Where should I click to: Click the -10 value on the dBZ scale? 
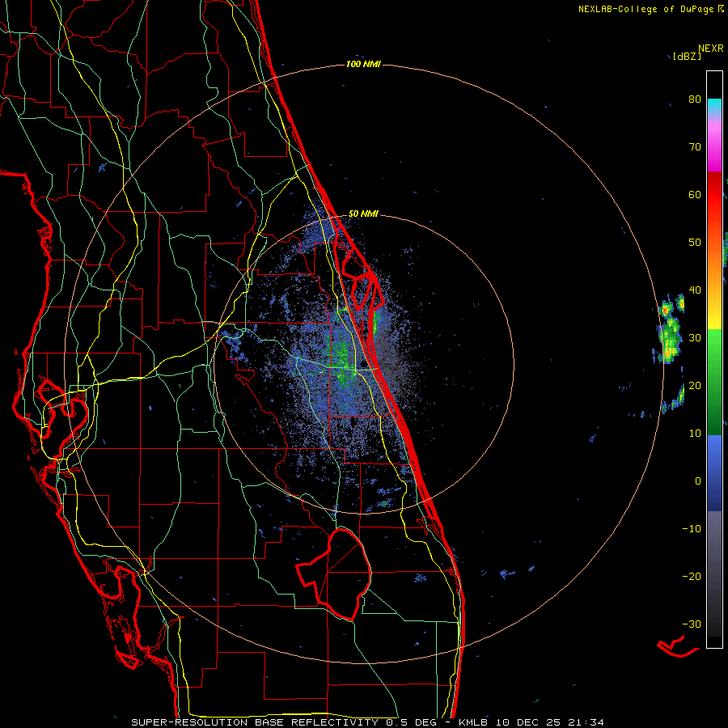pyautogui.click(x=692, y=528)
